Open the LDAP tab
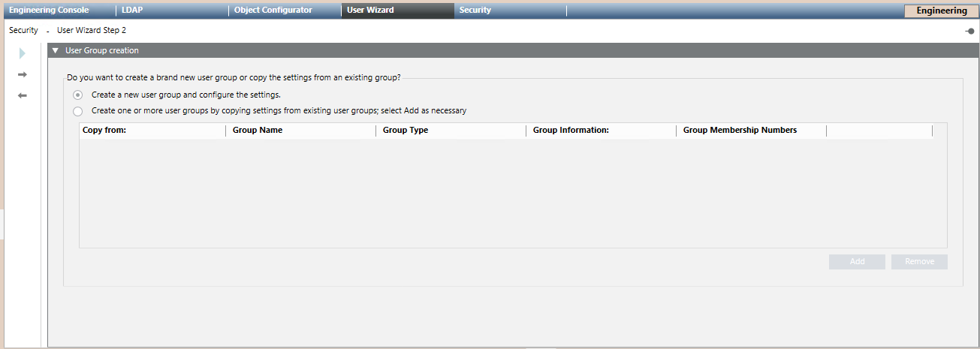Screen dimensions: 980x349 [132, 11]
